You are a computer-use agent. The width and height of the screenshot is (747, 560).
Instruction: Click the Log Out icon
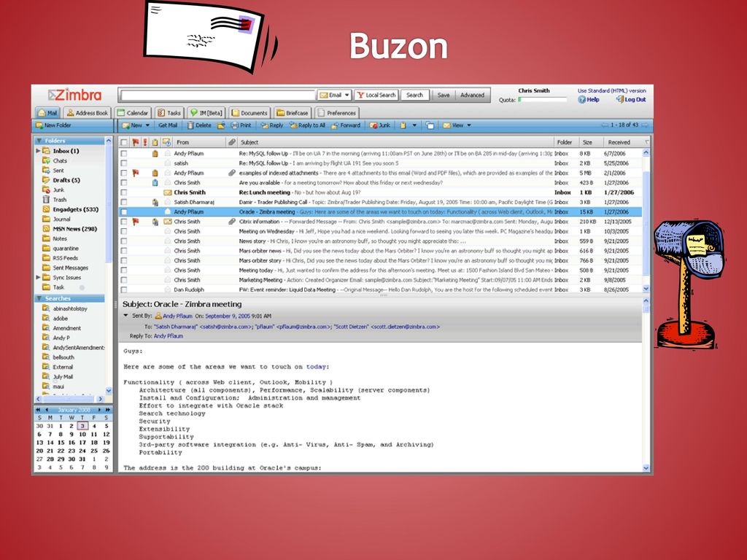coord(619,99)
